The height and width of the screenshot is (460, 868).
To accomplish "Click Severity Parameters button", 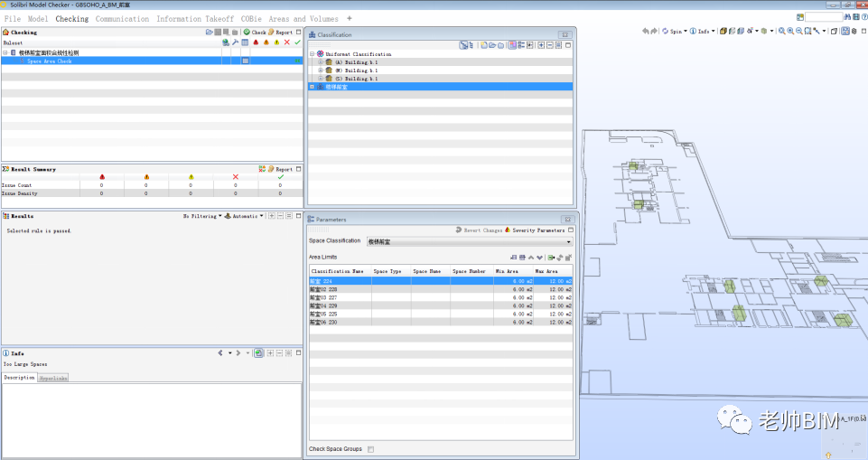I will (535, 230).
